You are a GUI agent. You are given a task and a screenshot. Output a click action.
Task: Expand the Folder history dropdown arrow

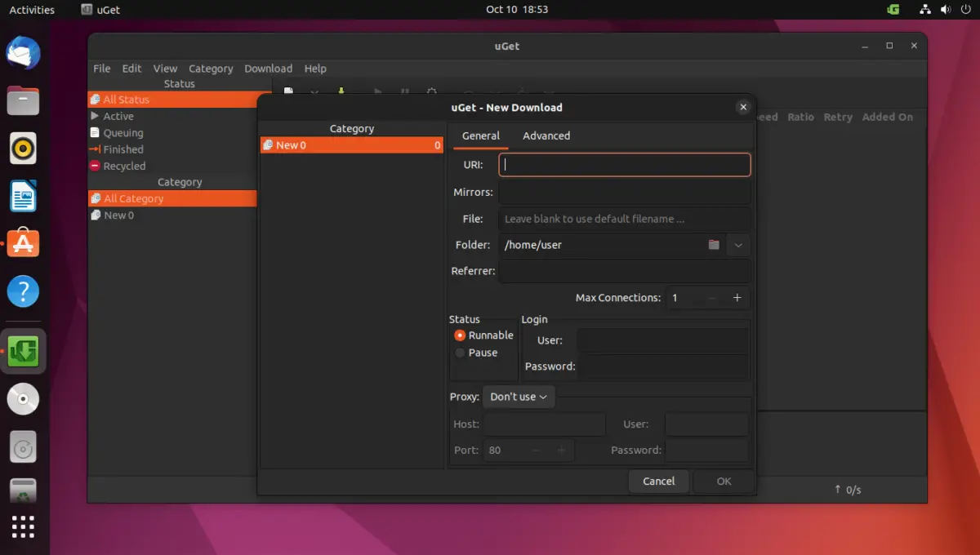click(x=738, y=245)
